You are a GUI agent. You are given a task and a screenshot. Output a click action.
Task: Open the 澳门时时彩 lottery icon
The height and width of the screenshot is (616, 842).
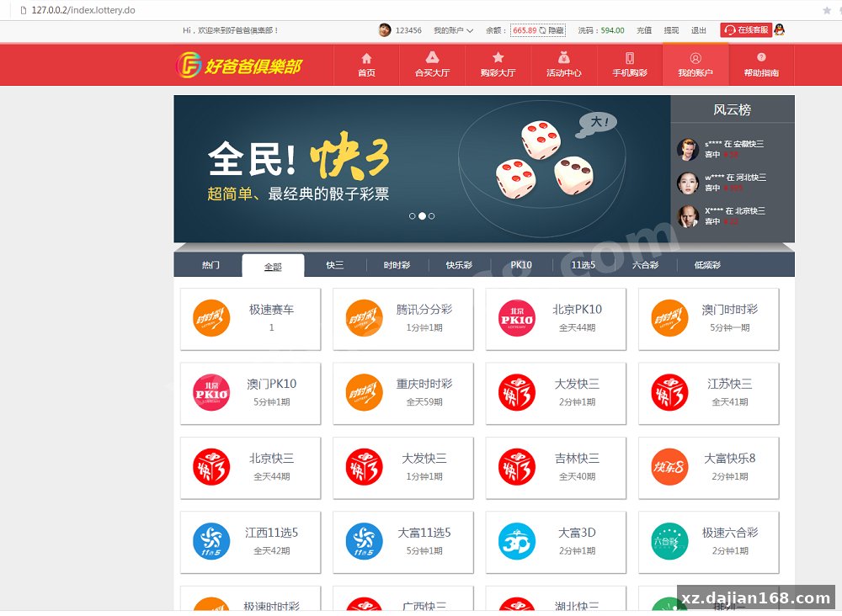point(669,318)
